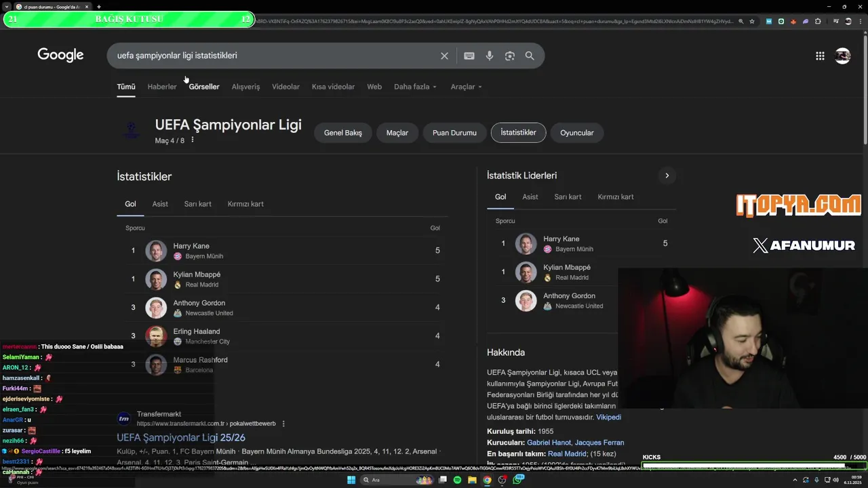Switch to the Alışveriş search tab
Image resolution: width=868 pixels, height=488 pixels.
point(245,87)
